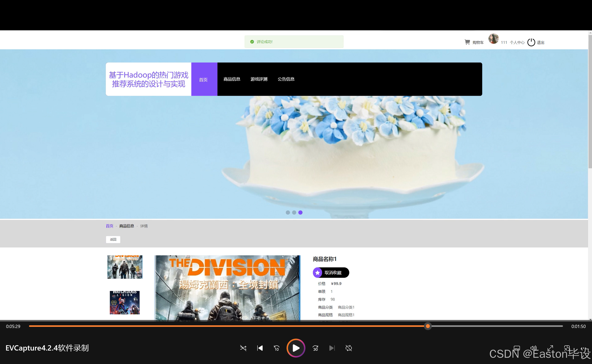Click the 单限 label
Screen dimensions: 592x364
(x=322, y=292)
